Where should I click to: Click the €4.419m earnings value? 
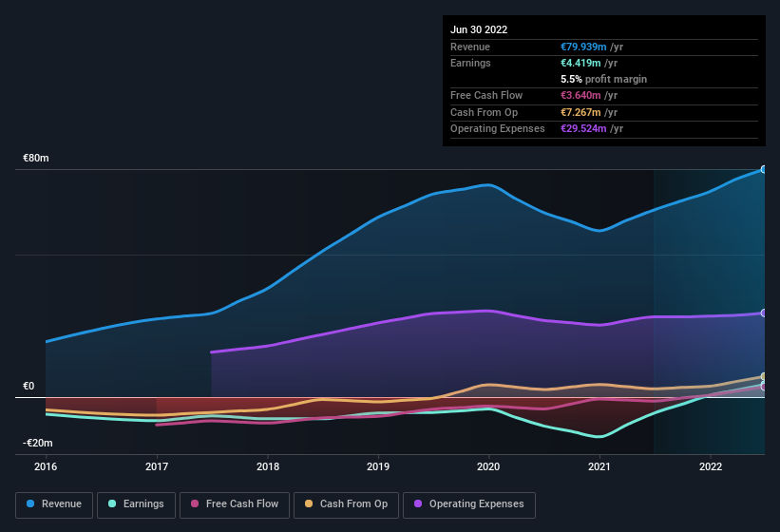point(580,63)
